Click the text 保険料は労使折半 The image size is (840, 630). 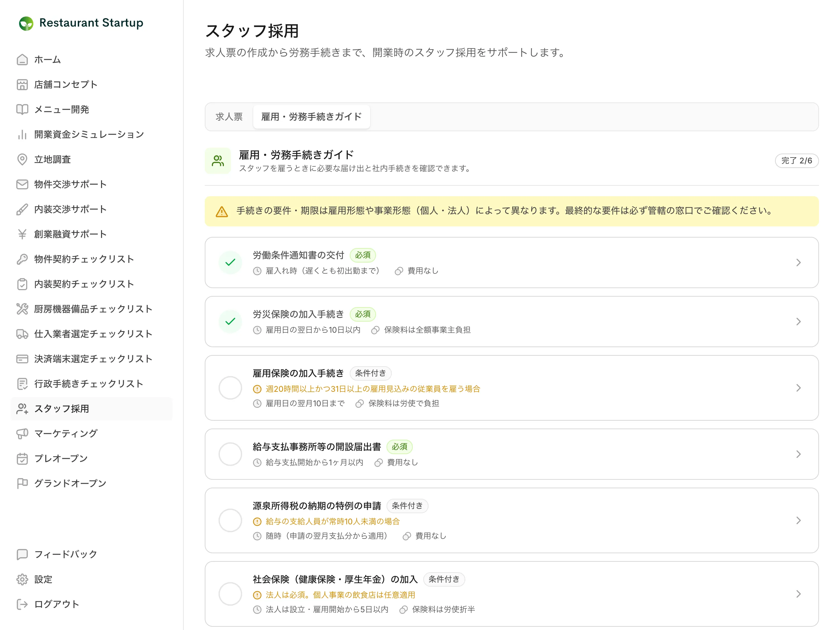(444, 610)
